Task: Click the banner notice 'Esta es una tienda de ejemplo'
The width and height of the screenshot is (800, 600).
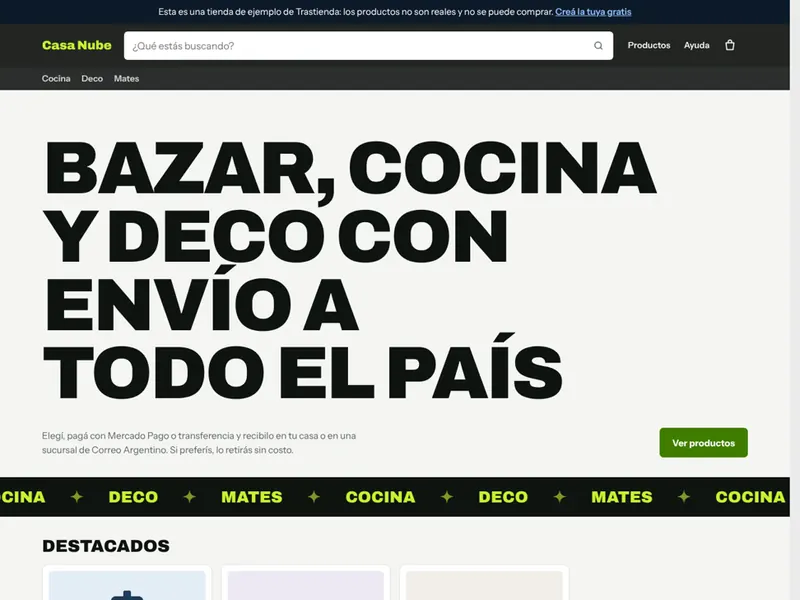Action: click(356, 12)
